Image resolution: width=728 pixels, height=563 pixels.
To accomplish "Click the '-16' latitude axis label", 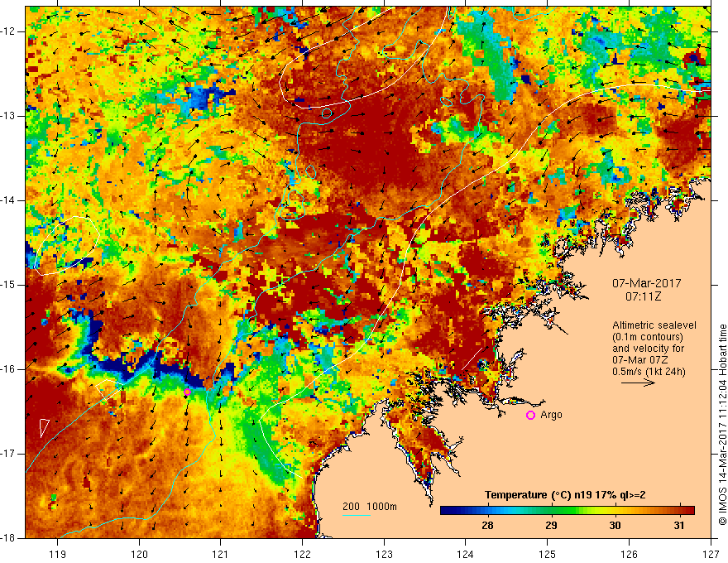I will tap(8, 370).
